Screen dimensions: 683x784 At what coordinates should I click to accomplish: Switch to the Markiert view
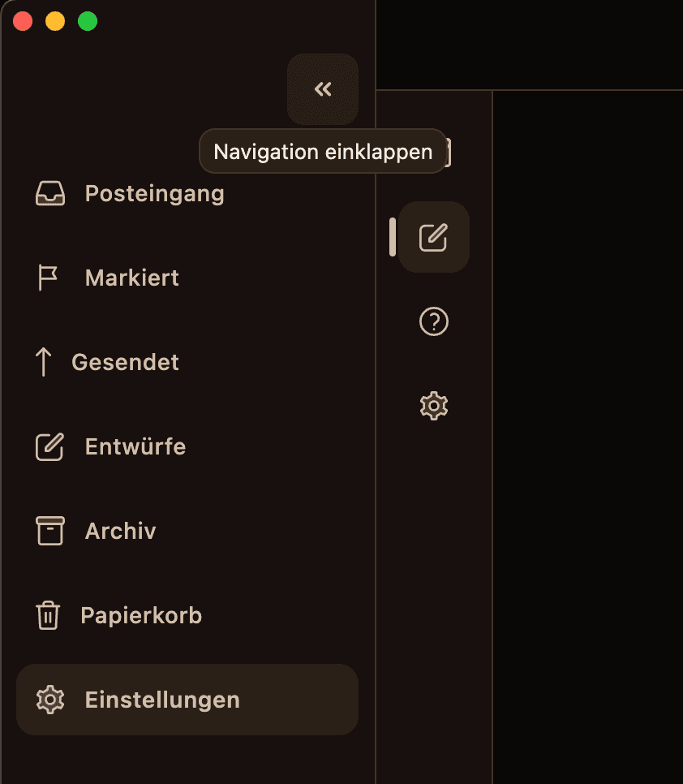click(x=131, y=278)
